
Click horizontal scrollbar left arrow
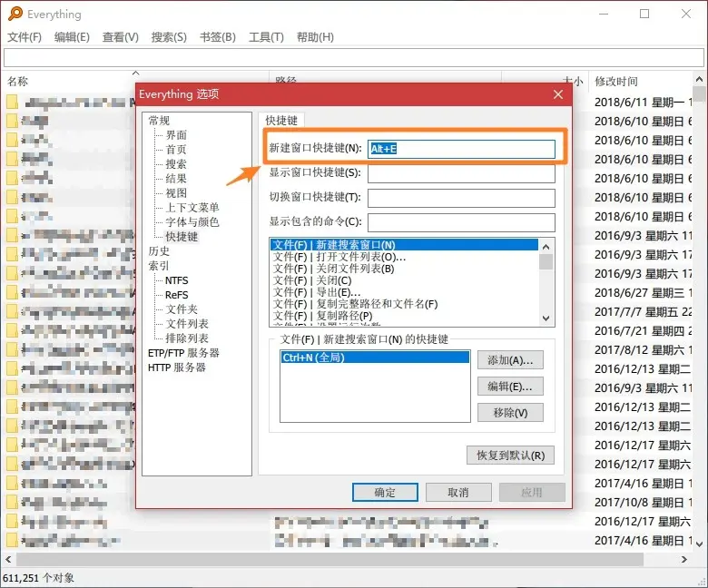(8, 560)
